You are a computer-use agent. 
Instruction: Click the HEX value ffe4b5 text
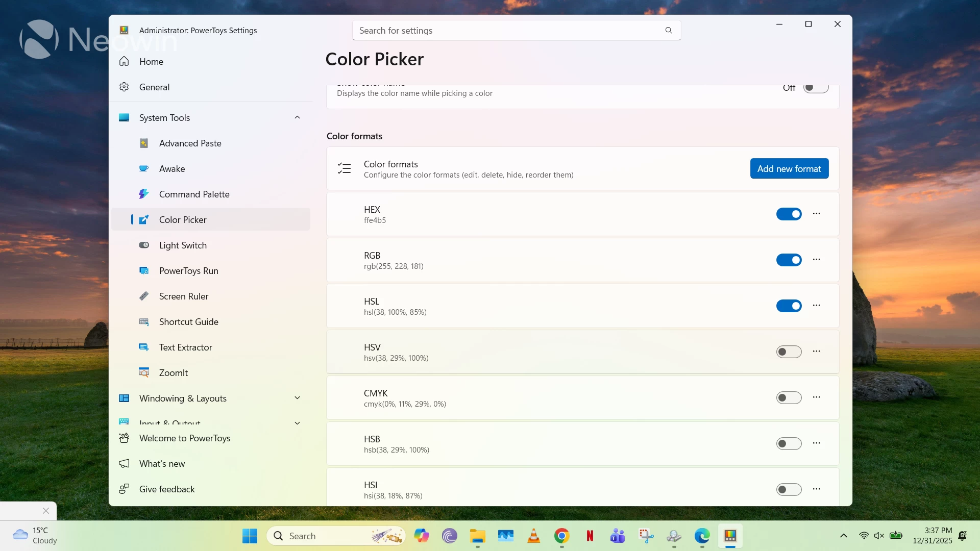[x=375, y=220]
